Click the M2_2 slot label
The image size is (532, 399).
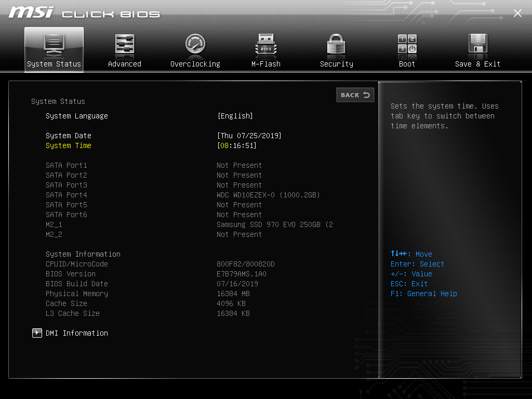(x=54, y=234)
